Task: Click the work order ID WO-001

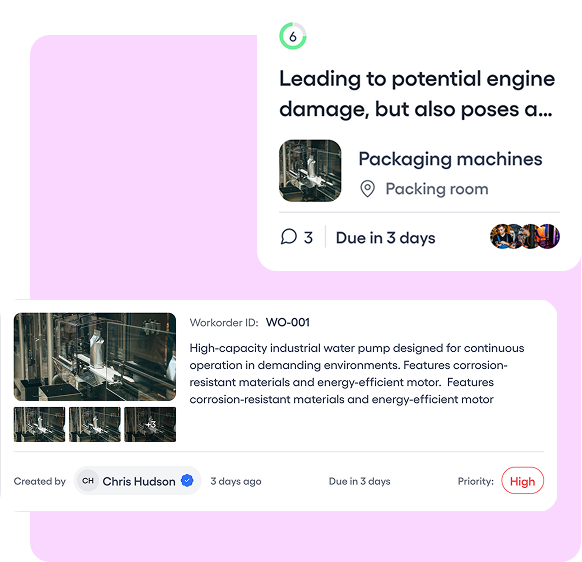Action: pos(288,322)
